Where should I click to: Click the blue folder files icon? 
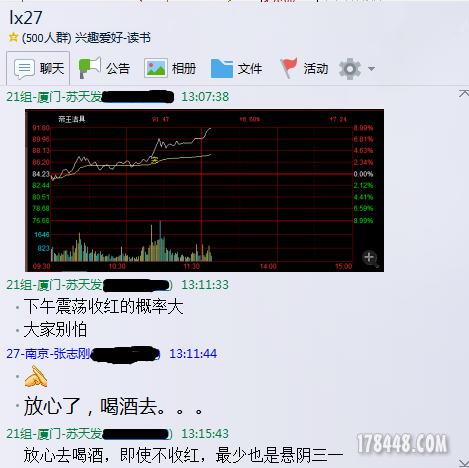[222, 68]
